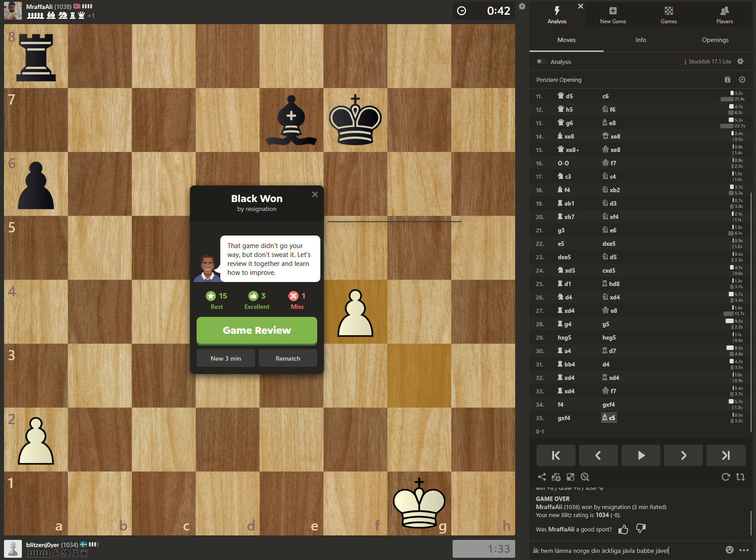Open blitzenj0yer's profile avatar
The image size is (756, 560).
[x=13, y=549]
